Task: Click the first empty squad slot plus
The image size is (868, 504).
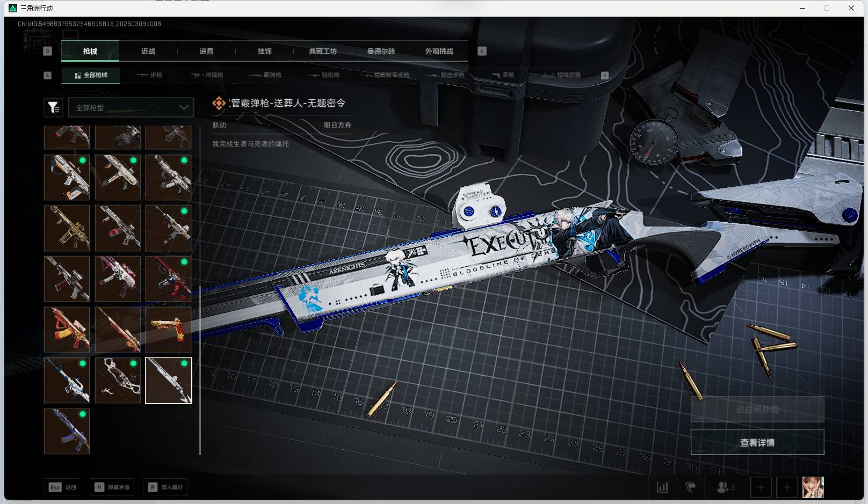Action: pos(761,487)
